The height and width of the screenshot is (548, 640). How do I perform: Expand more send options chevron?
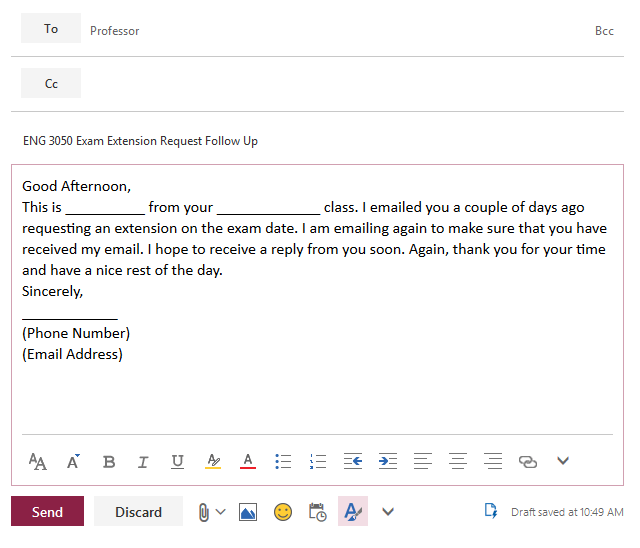[x=388, y=512]
